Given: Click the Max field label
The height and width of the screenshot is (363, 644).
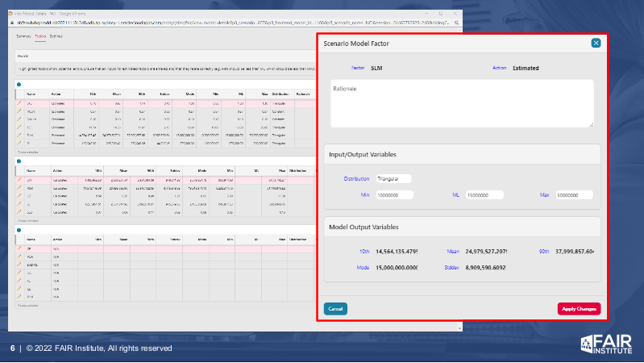Looking at the screenshot, I should 544,195.
